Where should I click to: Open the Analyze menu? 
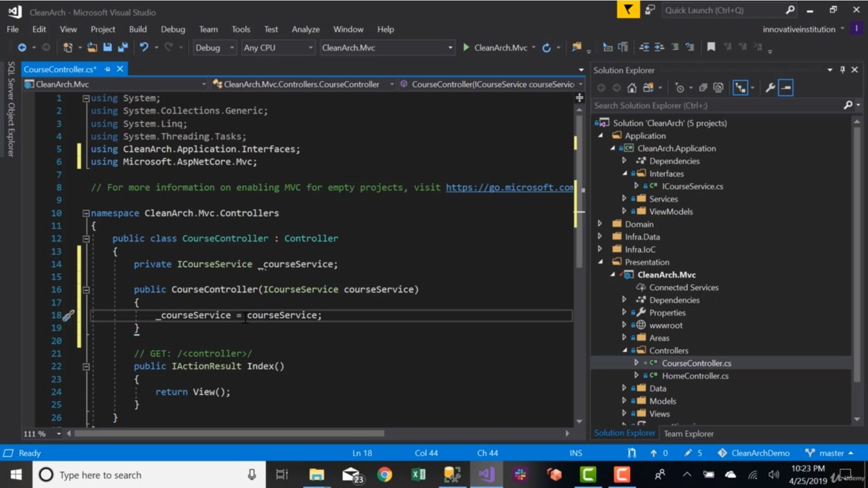305,29
